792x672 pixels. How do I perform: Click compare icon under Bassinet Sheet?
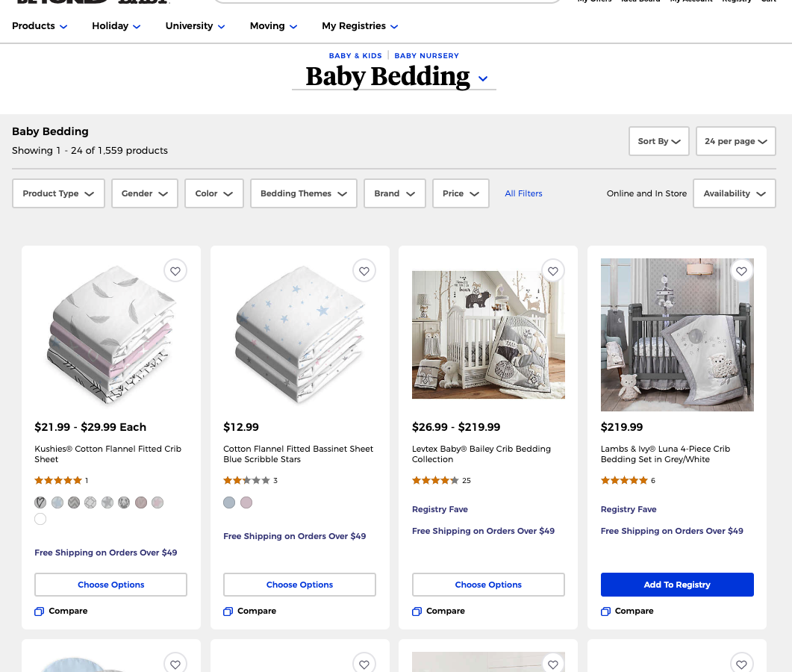tap(228, 612)
